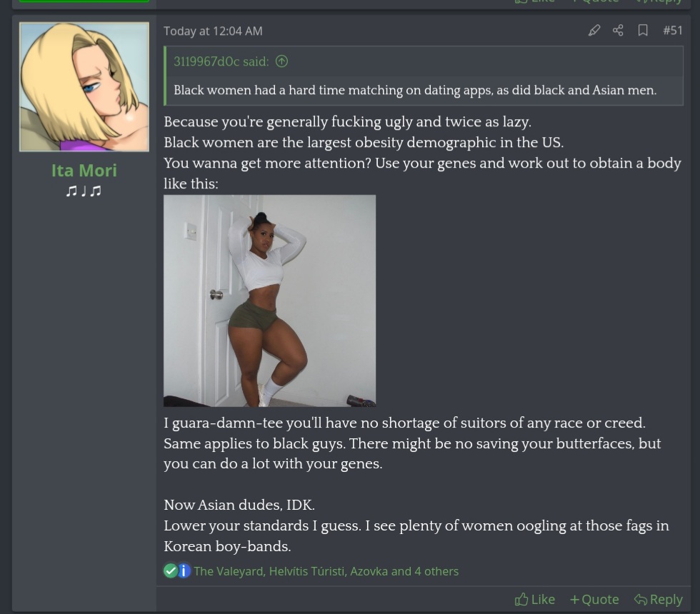Open the share icon for post #51
The height and width of the screenshot is (614, 700).
618,30
